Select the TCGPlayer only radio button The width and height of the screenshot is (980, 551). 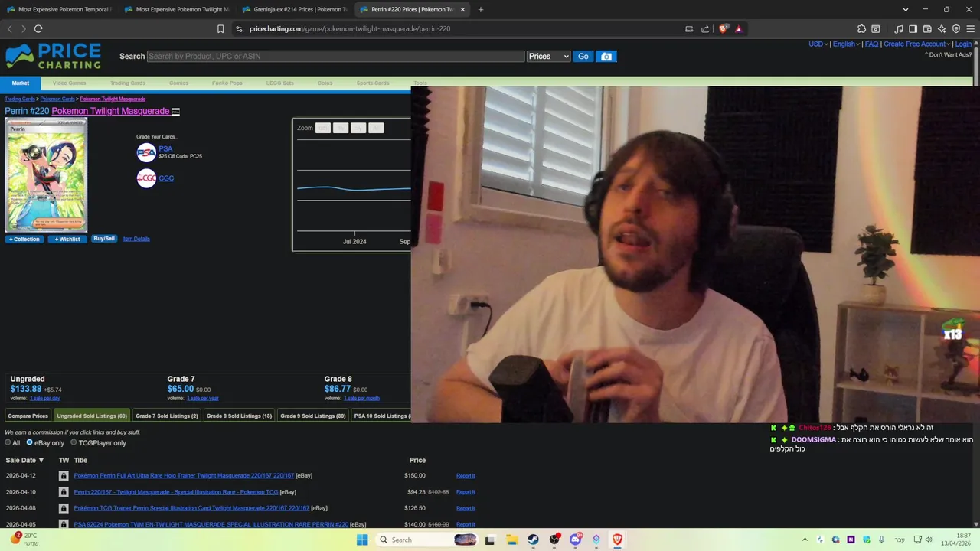click(73, 442)
